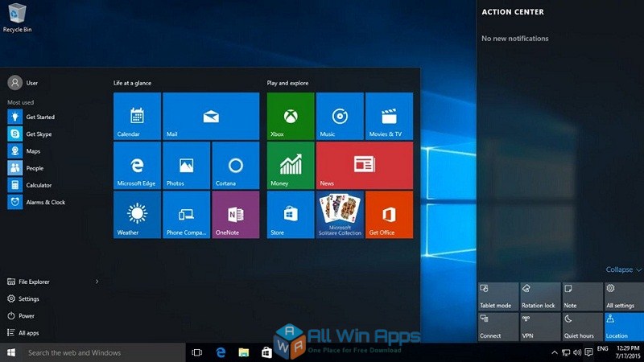Image resolution: width=644 pixels, height=362 pixels.
Task: Open the Recycle Bin on desktop
Action: (17, 17)
